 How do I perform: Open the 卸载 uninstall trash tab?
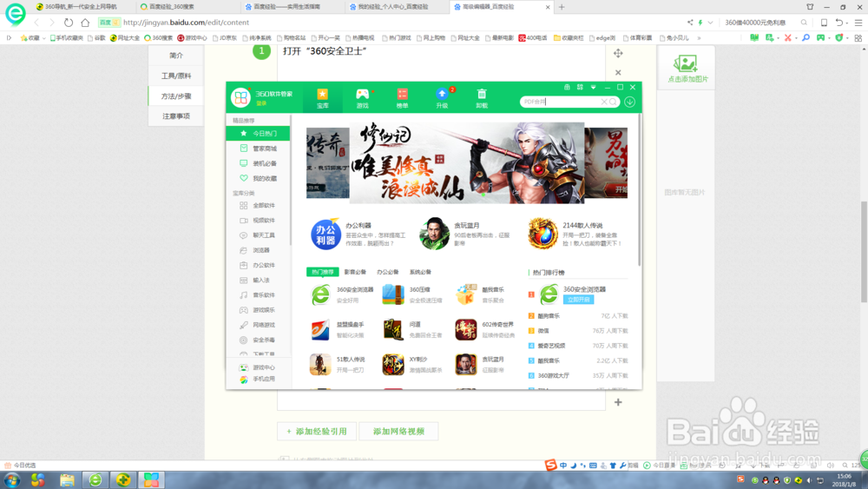coord(482,98)
